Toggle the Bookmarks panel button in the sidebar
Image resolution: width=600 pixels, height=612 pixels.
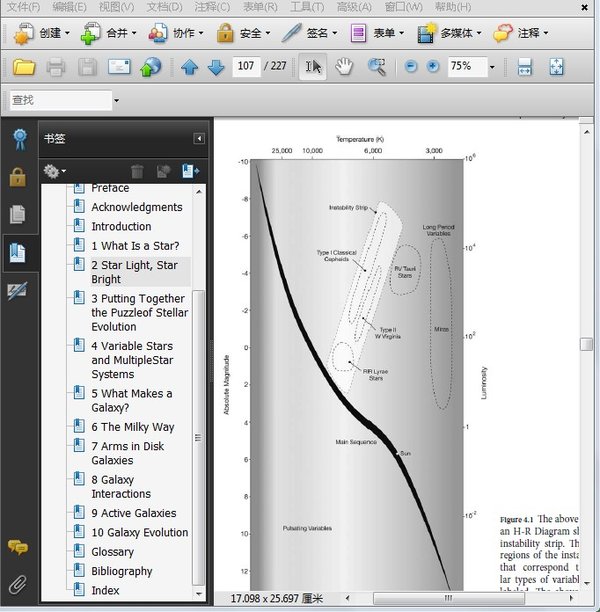pyautogui.click(x=17, y=252)
